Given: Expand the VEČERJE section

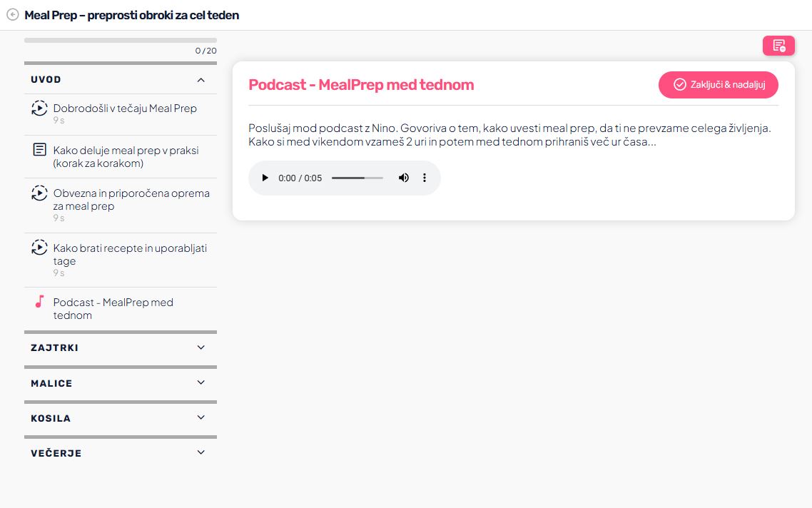Looking at the screenshot, I should 201,452.
